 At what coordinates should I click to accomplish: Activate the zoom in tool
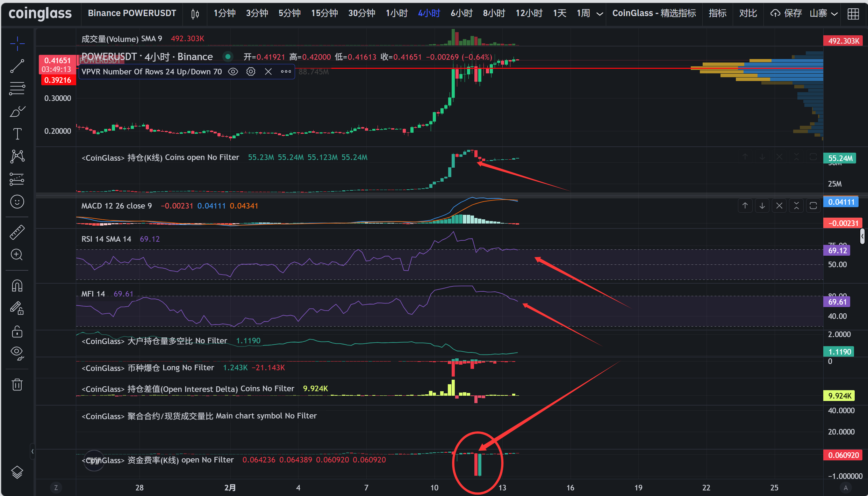pos(17,255)
